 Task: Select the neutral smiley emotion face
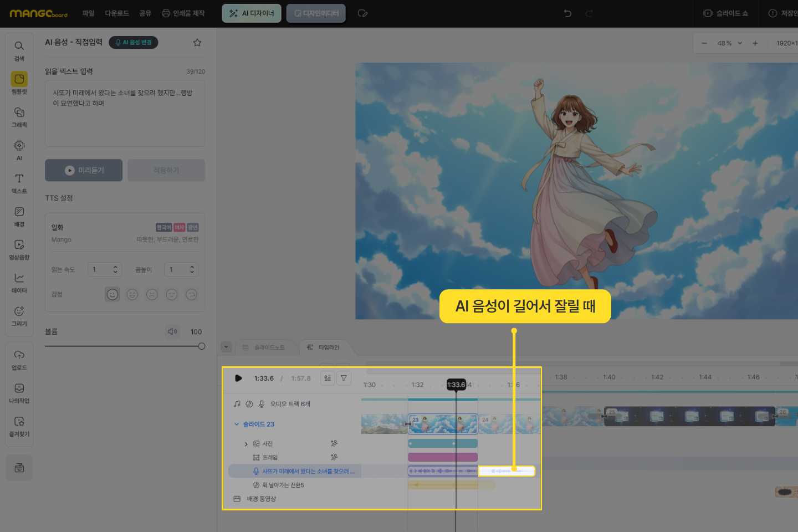point(112,294)
